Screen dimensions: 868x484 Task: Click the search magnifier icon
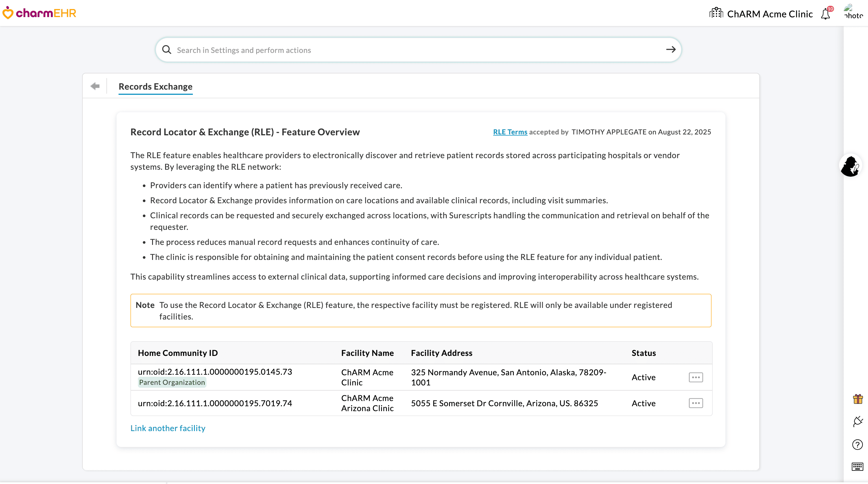pyautogui.click(x=167, y=50)
